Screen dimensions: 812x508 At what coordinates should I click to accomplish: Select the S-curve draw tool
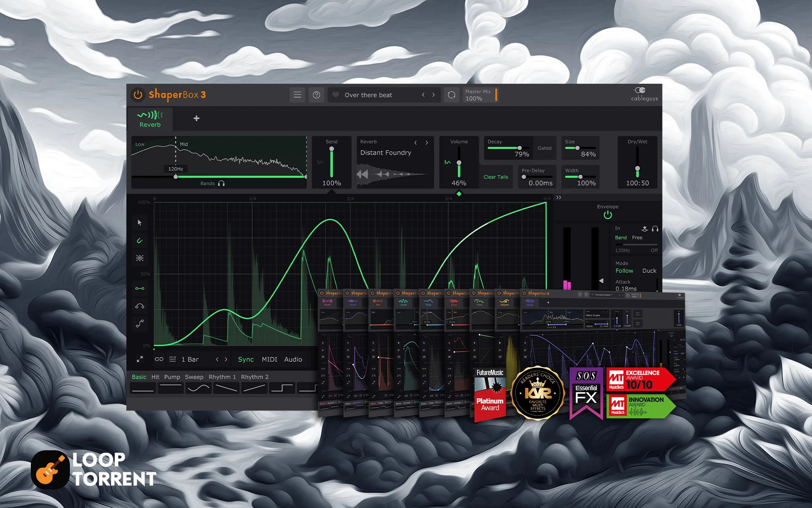(140, 324)
